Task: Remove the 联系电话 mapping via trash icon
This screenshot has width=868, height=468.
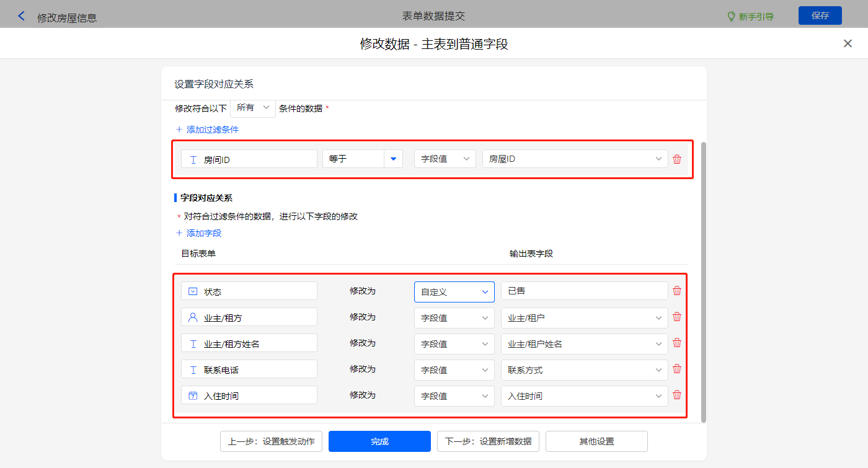Action: click(677, 369)
